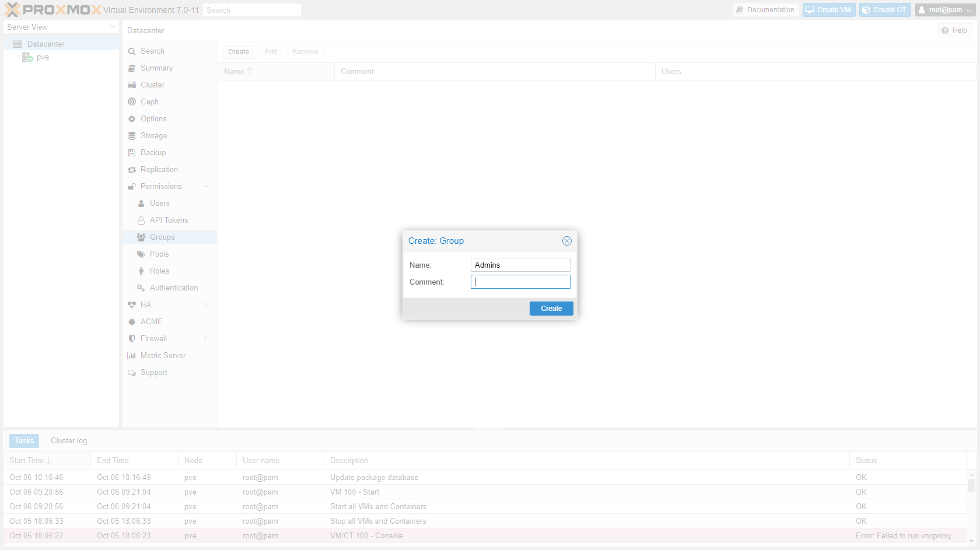Open the Authentication menu item
The width and height of the screenshot is (980, 550).
(170, 288)
